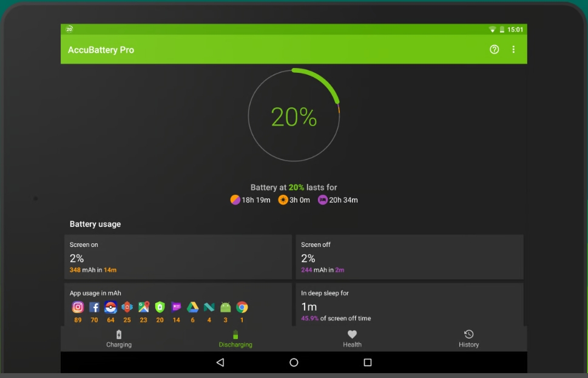Open the help question mark icon
Screen dimensions: 588x378
tap(494, 50)
